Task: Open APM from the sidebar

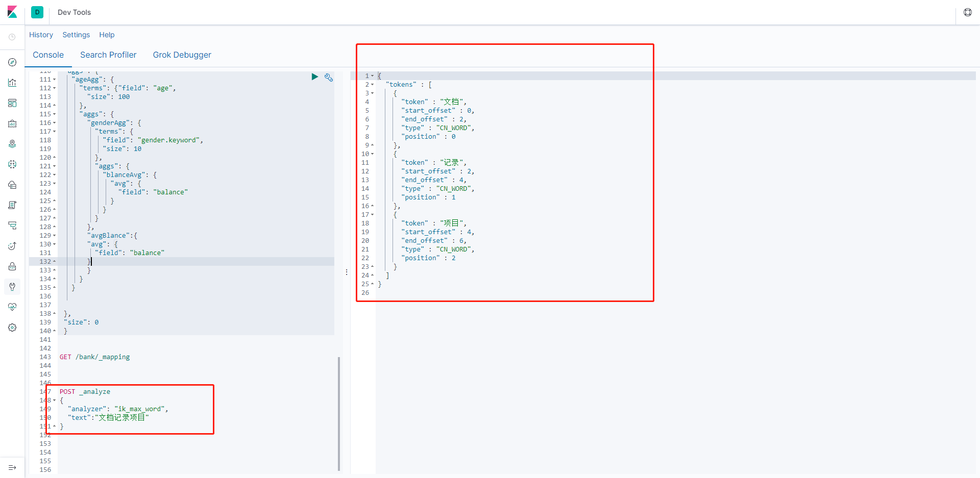Action: [x=12, y=225]
